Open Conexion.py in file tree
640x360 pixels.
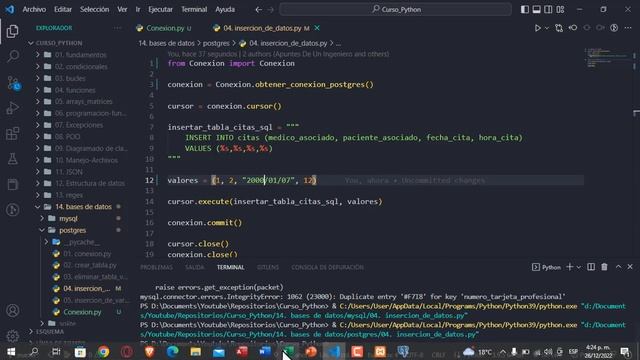point(82,312)
